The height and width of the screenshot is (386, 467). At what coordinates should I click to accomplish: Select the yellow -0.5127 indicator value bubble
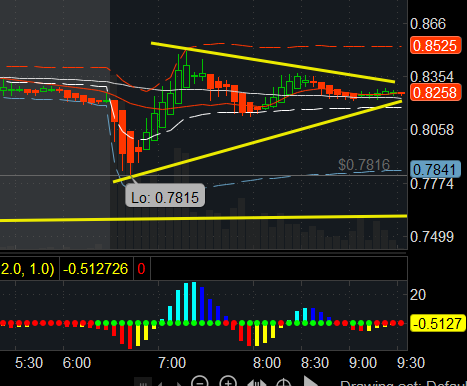[x=438, y=323]
